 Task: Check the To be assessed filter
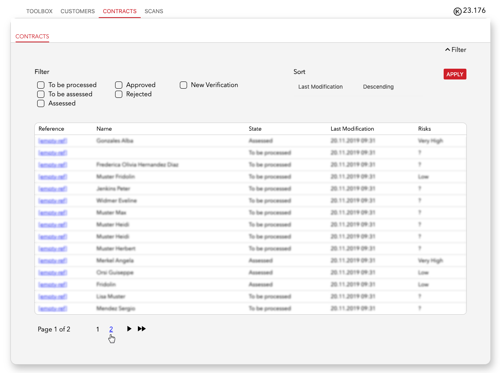pos(41,94)
